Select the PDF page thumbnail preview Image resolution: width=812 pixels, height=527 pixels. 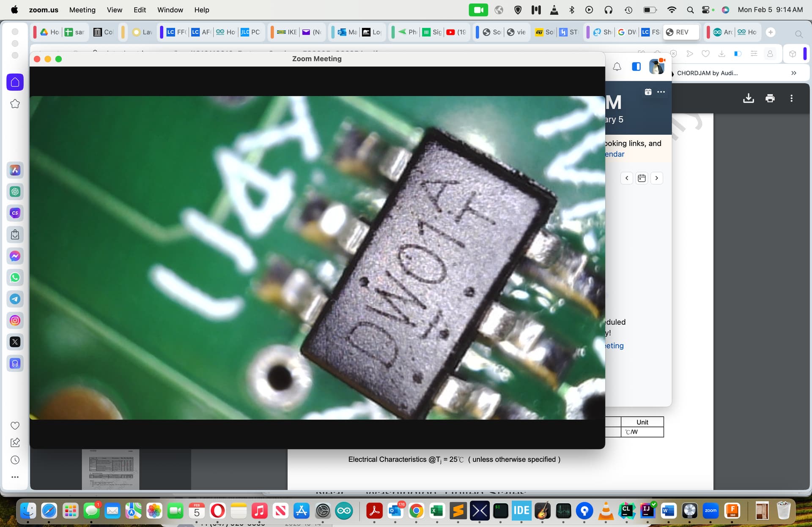[111, 469]
